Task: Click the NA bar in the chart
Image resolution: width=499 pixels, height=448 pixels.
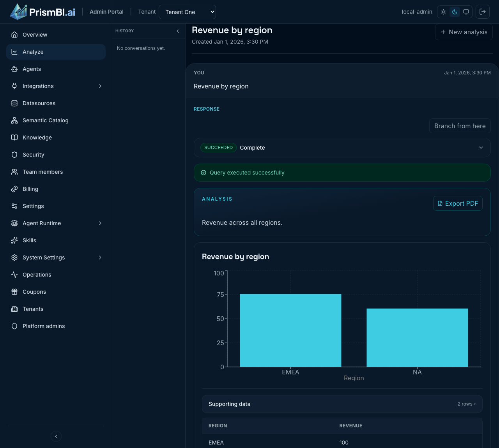Action: (417, 338)
